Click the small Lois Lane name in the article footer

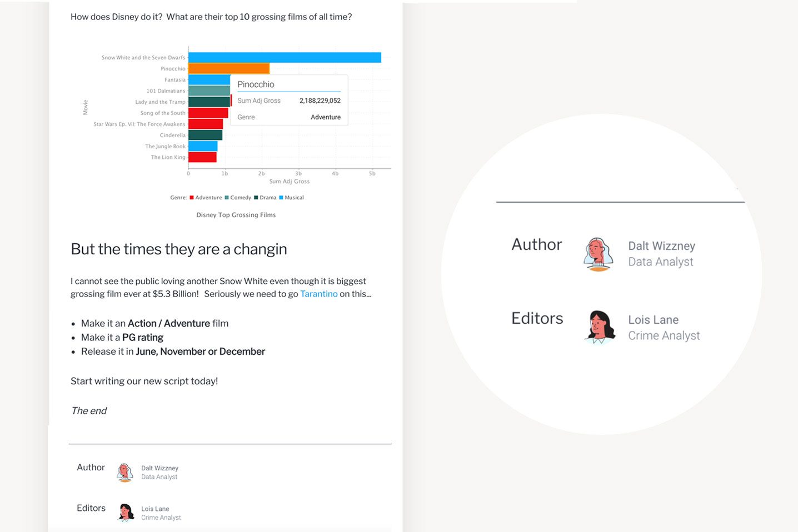[x=155, y=509]
